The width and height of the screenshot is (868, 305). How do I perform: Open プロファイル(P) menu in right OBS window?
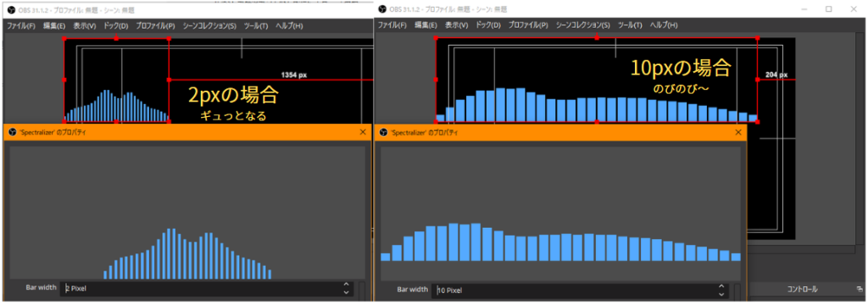pyautogui.click(x=528, y=25)
